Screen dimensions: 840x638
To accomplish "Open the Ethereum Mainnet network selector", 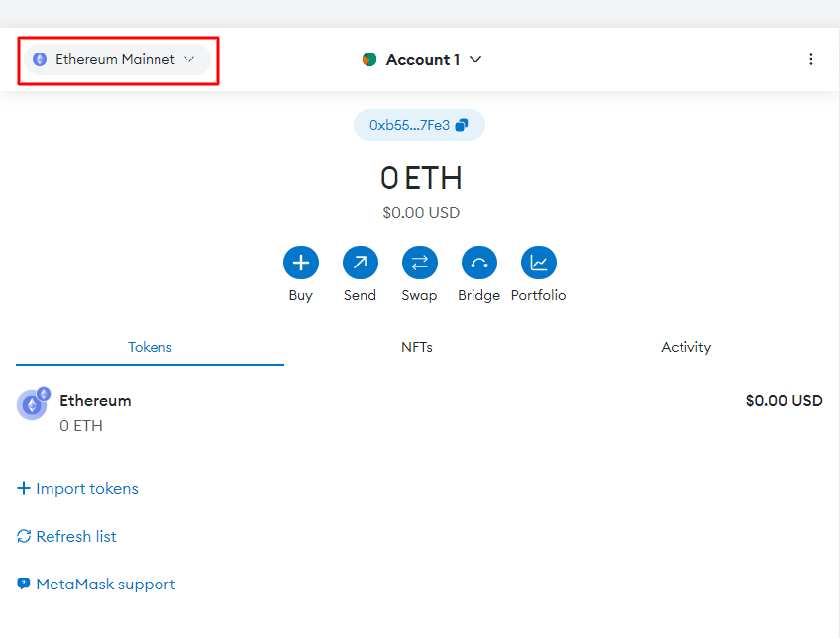I will pos(117,59).
